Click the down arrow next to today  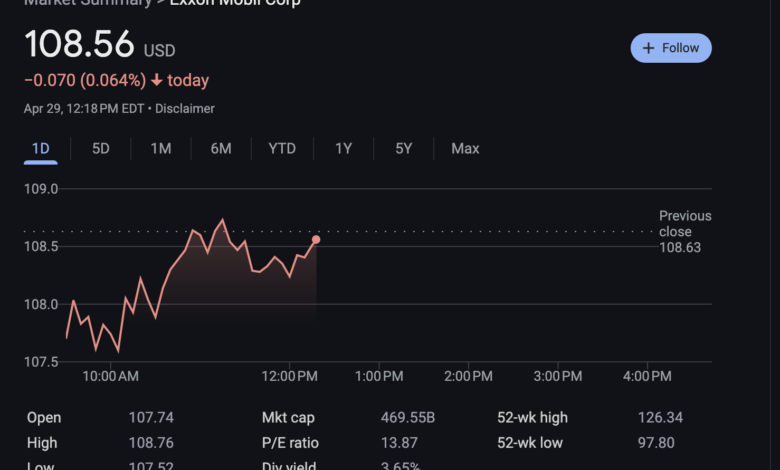[157, 80]
